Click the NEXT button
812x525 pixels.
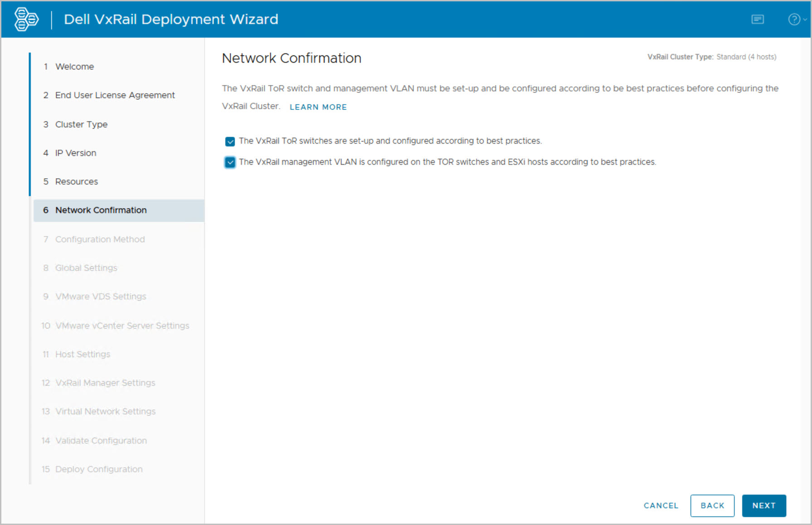click(x=763, y=506)
